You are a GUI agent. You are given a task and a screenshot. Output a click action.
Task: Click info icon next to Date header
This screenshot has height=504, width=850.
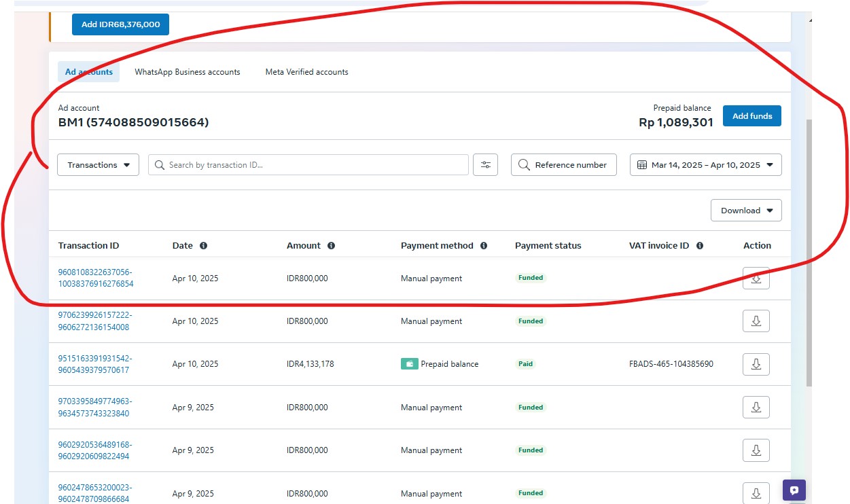point(203,246)
